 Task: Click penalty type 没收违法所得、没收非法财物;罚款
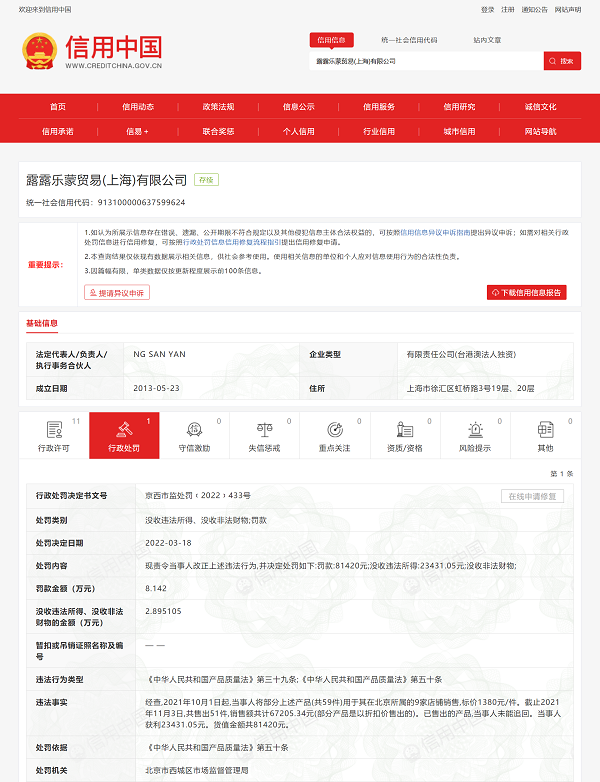point(206,520)
